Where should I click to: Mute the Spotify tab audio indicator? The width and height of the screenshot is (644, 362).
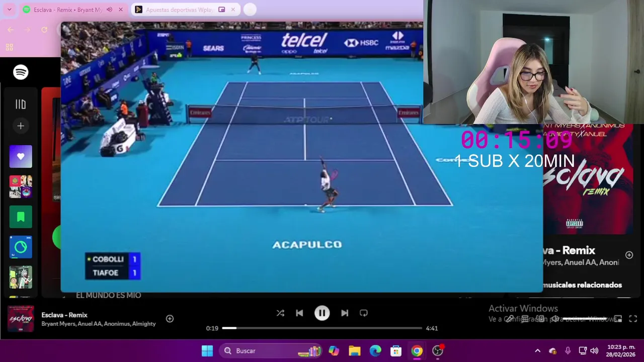109,10
